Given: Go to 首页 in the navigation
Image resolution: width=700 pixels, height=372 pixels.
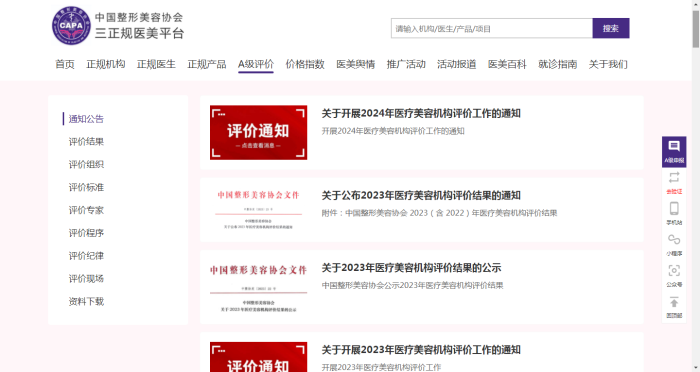Looking at the screenshot, I should point(65,64).
